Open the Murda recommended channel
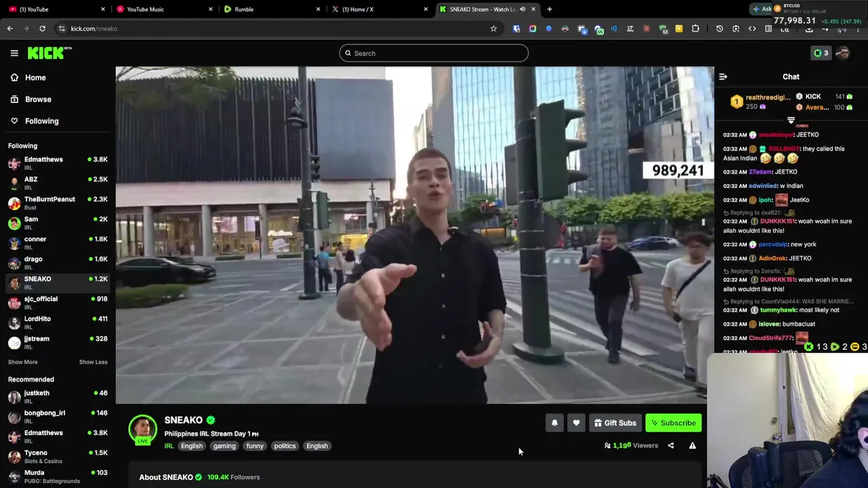The height and width of the screenshot is (488, 868). (58, 476)
